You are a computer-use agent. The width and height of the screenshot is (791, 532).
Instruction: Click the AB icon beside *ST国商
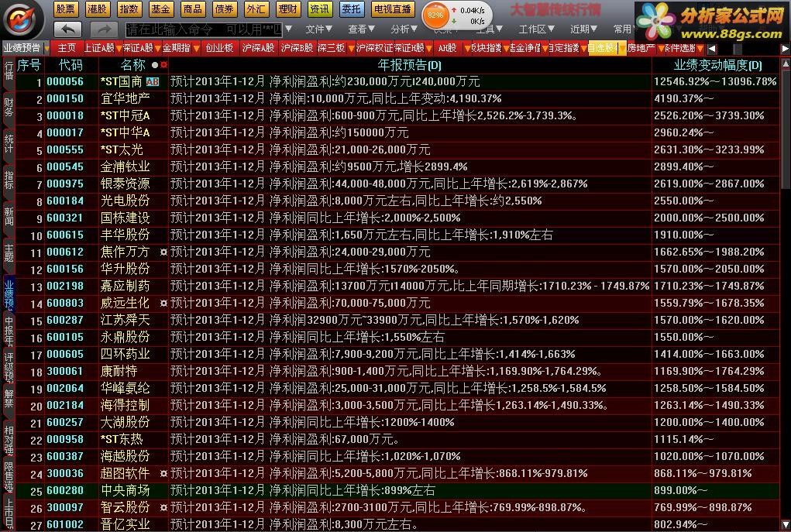153,81
